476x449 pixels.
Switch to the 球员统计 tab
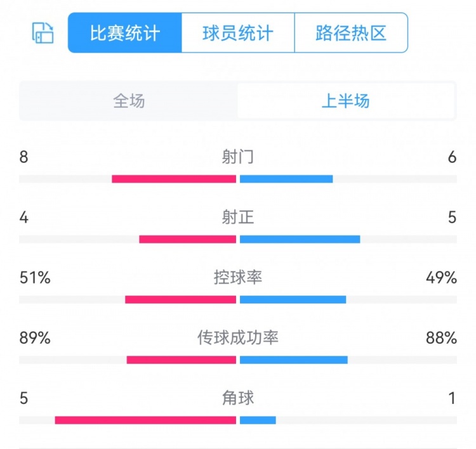coord(238,33)
